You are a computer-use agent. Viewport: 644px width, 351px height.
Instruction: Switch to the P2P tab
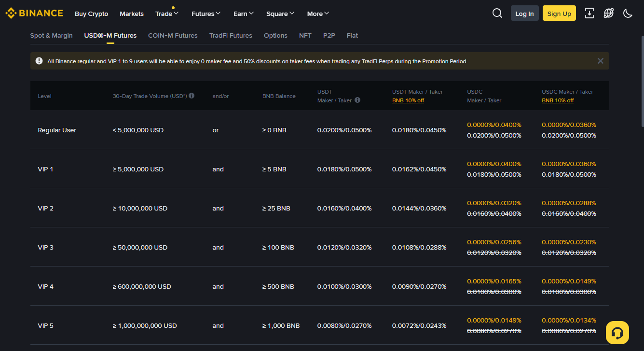coord(329,35)
